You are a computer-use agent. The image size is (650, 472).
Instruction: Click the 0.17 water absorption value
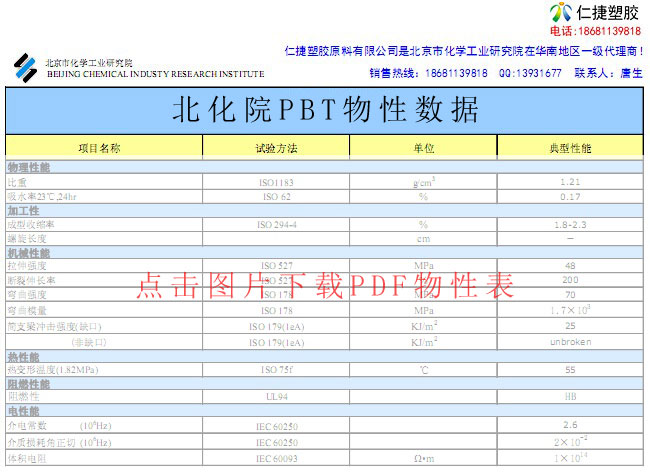[570, 197]
